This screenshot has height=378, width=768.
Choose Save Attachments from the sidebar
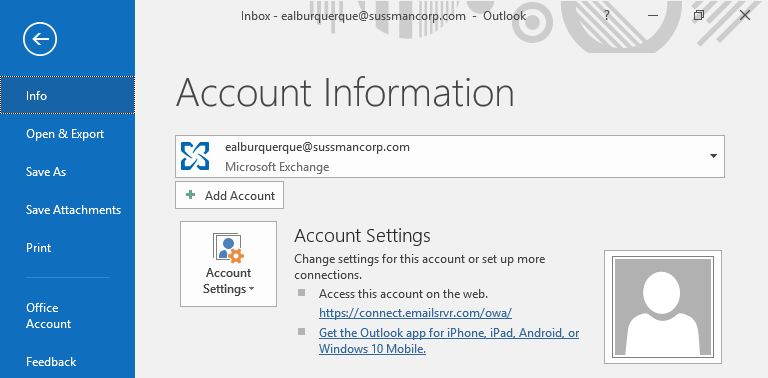point(68,210)
